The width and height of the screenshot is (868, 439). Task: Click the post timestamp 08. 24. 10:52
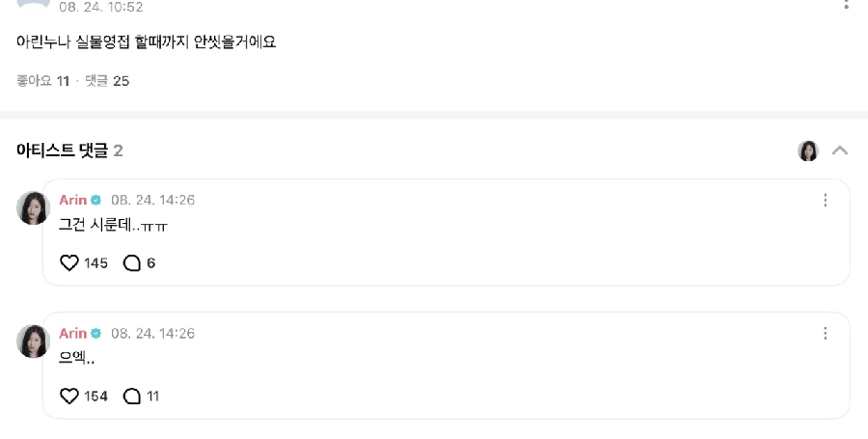[100, 7]
